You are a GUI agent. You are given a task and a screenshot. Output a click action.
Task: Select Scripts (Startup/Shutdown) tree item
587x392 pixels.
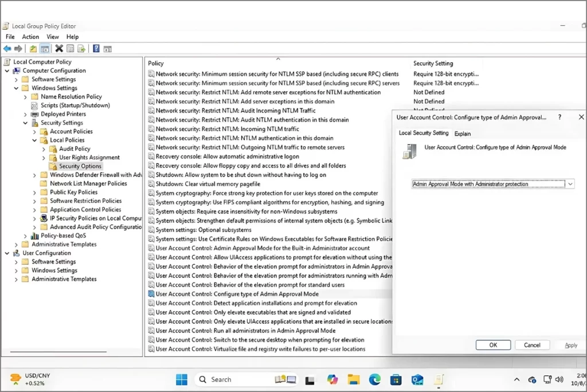(75, 105)
